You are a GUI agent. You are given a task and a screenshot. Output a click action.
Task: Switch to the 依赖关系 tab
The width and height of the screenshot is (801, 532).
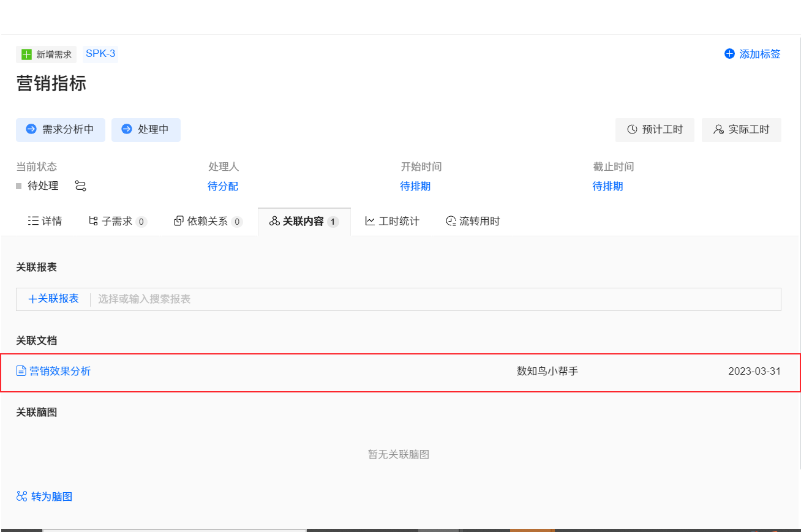208,221
